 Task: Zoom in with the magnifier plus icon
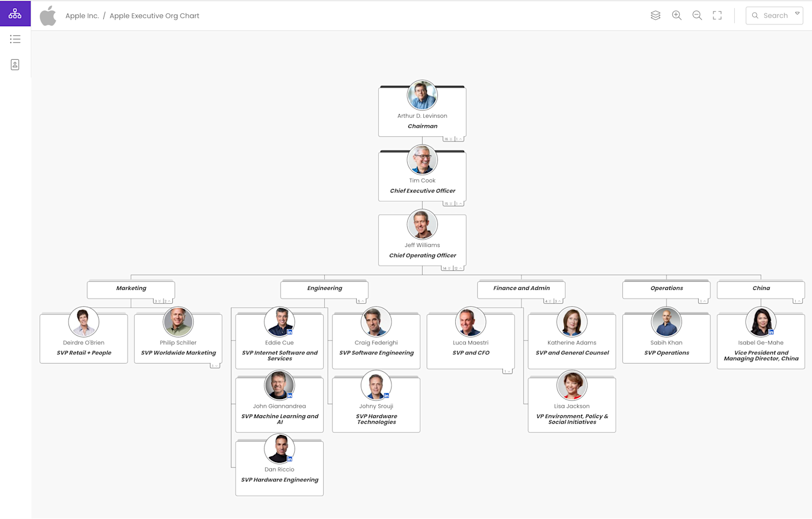tap(676, 16)
